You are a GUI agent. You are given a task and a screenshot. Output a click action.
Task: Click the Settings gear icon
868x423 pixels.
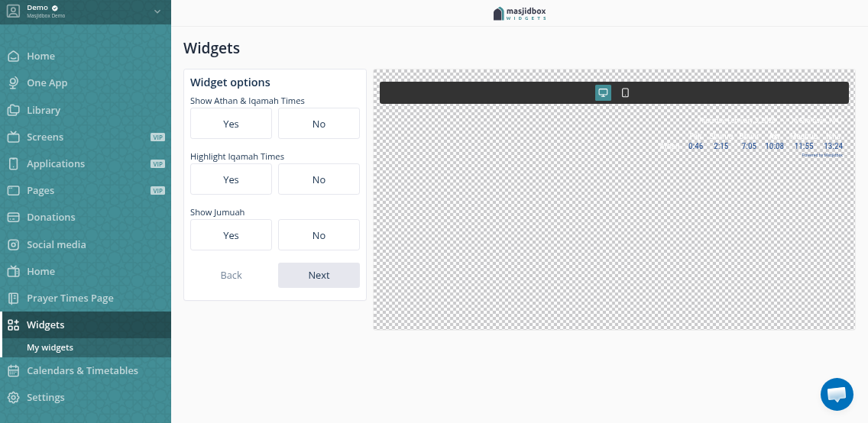[x=13, y=398]
